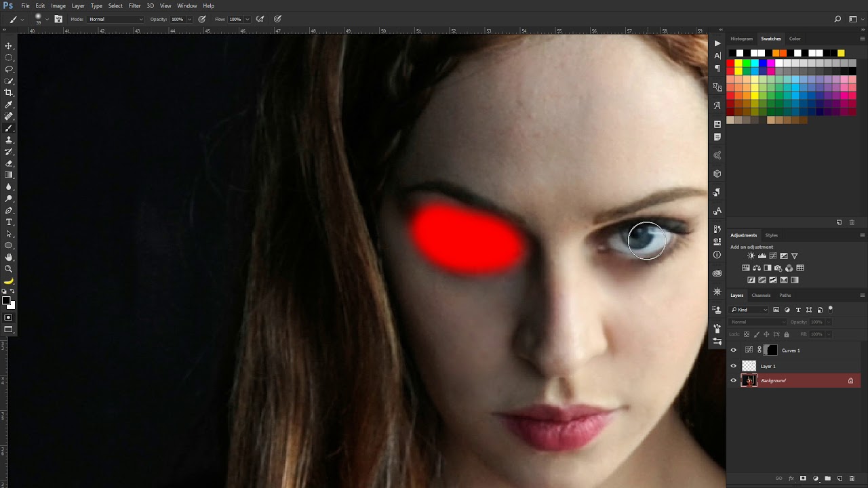Select the Crop tool

[9, 92]
